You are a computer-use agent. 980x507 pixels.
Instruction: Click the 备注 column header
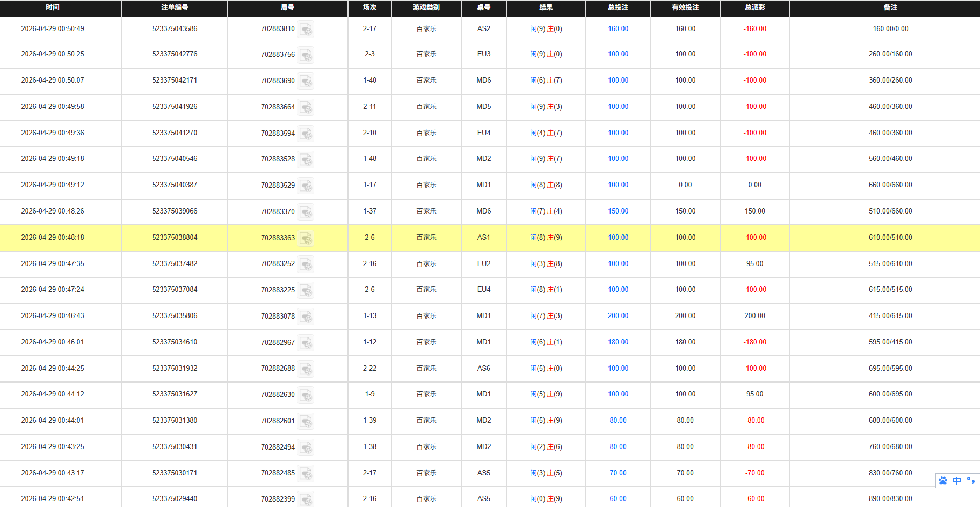point(890,8)
